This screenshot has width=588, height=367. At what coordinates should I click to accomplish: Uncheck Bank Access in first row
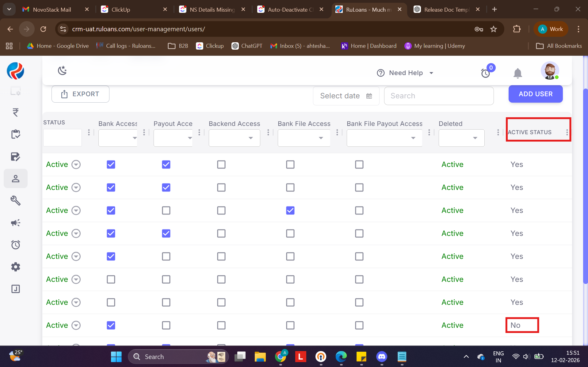click(111, 165)
